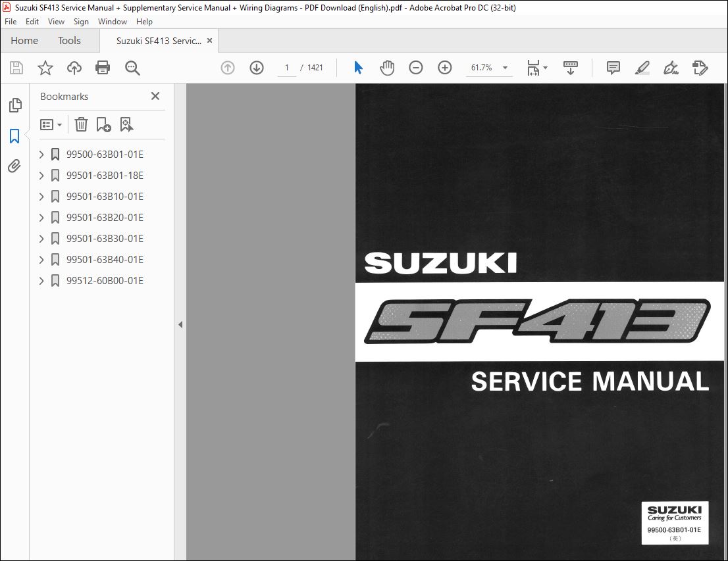Activate the hand pan tool
728x561 pixels.
coord(387,68)
